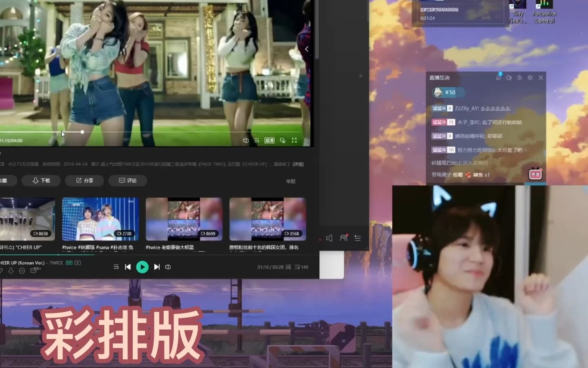
Task: Toggle lyrics icon beside 03:28 time
Action: (x=288, y=267)
